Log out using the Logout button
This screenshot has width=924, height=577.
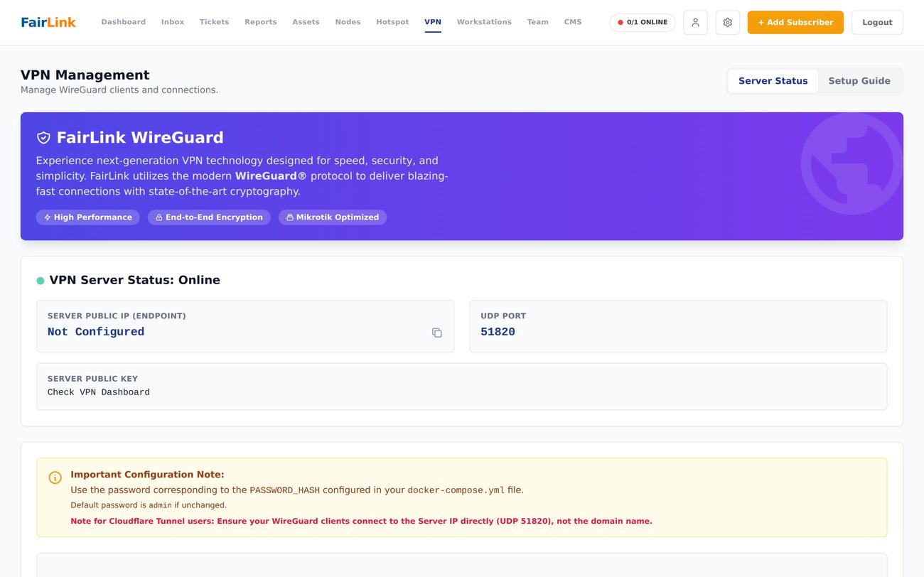pos(877,23)
